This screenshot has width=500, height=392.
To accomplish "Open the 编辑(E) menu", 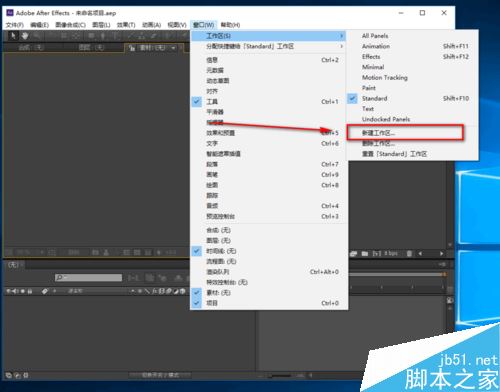I will (x=39, y=25).
